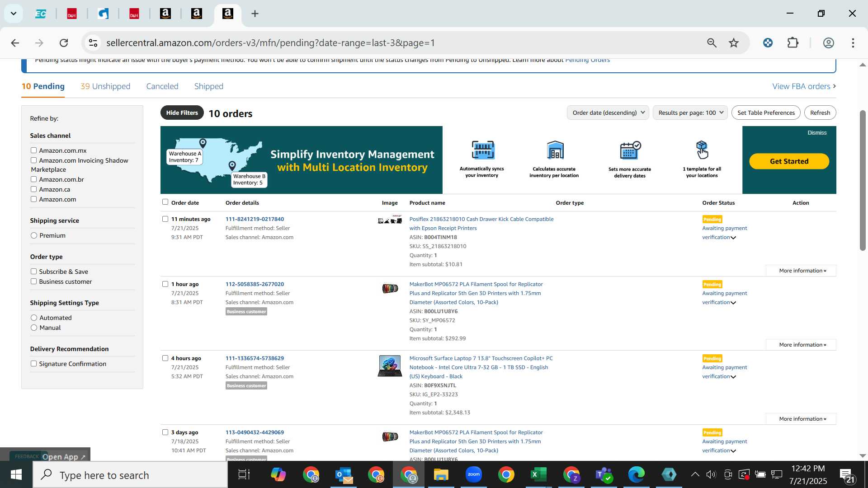This screenshot has width=868, height=488.
Task: Open a new browser tab with plus
Action: [x=255, y=14]
